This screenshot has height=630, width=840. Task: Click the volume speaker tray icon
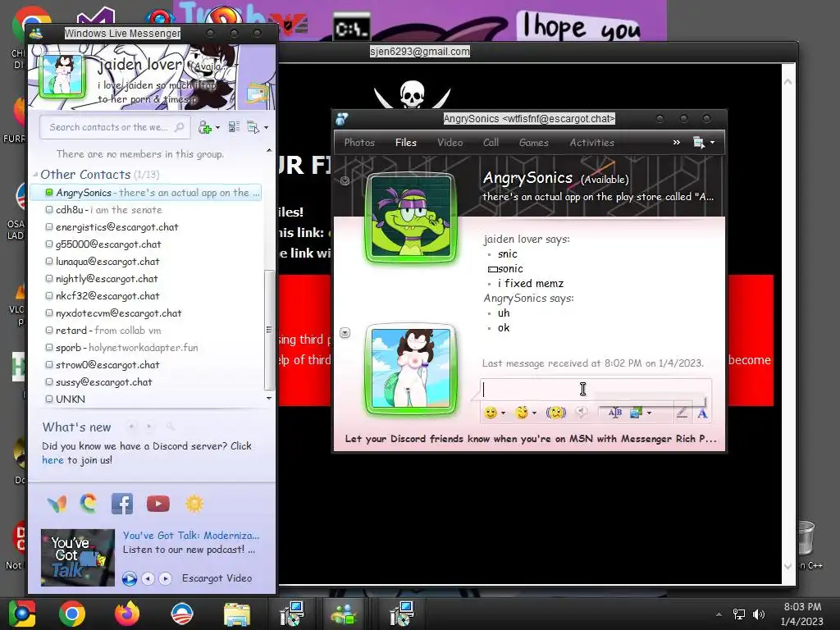pos(759,614)
